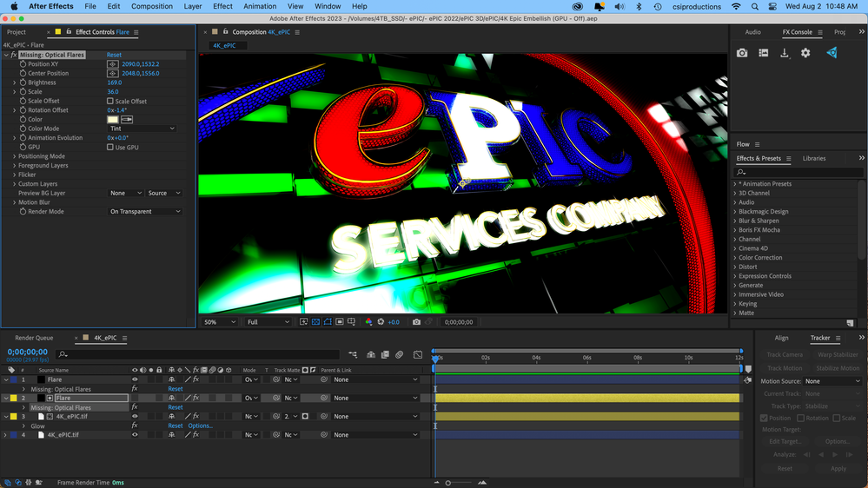Click the Region of Interest icon
The width and height of the screenshot is (868, 488).
click(x=340, y=322)
